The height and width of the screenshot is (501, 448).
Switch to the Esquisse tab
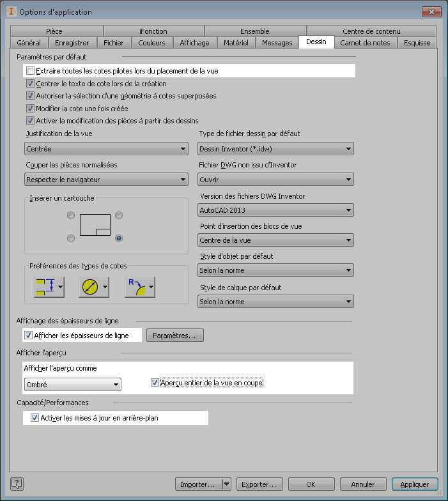417,42
